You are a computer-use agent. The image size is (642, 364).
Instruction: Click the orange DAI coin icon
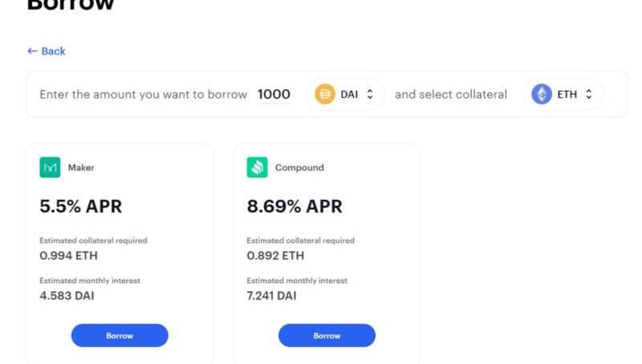click(325, 94)
